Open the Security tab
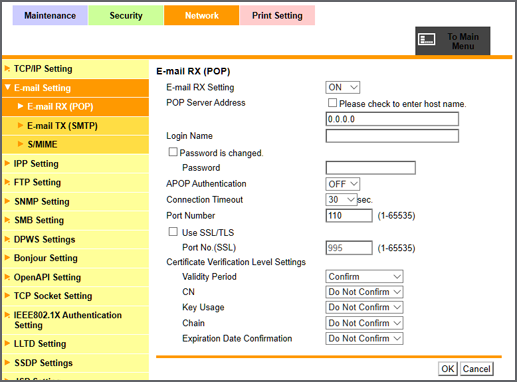The height and width of the screenshot is (382, 517). pyautogui.click(x=126, y=15)
